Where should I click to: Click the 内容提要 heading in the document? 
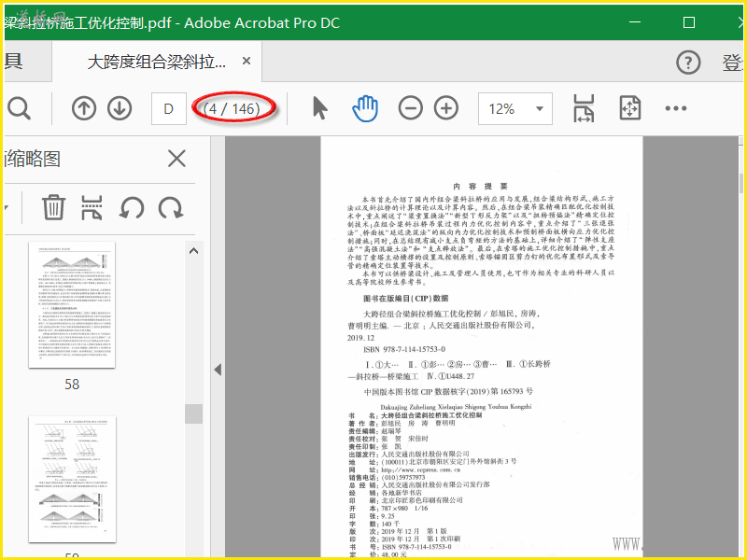(x=481, y=186)
